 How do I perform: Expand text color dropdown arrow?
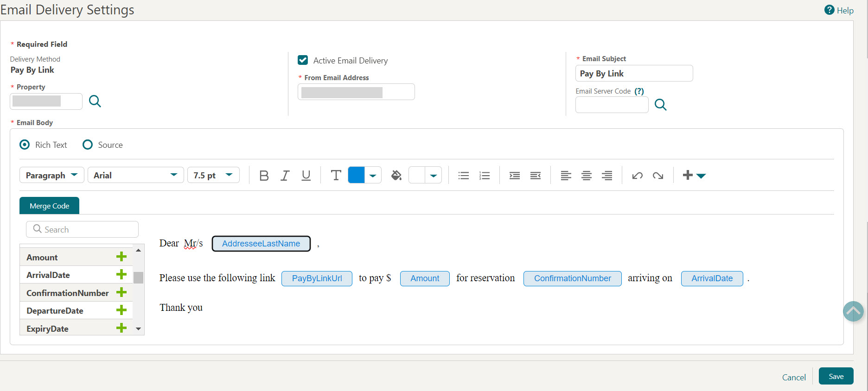click(x=373, y=176)
